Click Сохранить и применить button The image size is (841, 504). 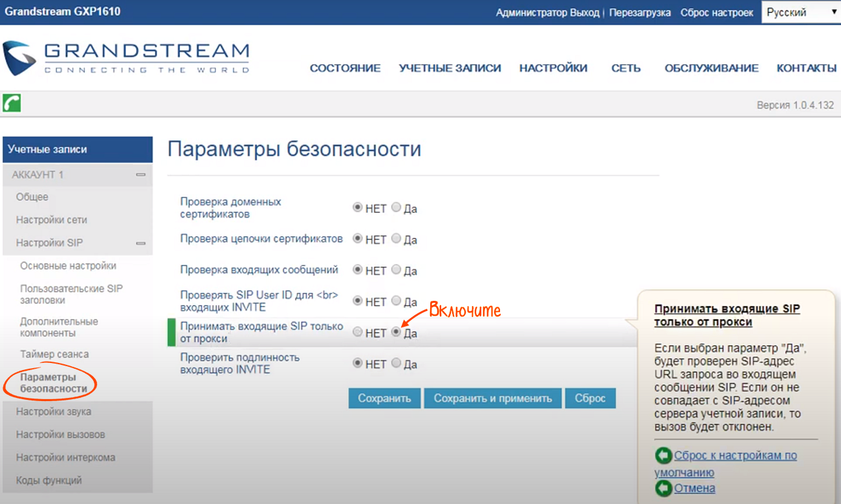[x=493, y=399]
